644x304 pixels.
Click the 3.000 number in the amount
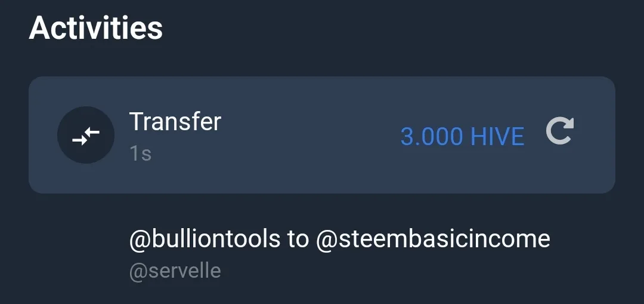click(432, 137)
